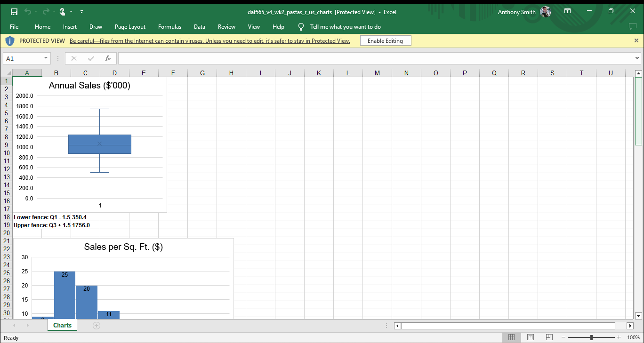
Task: Expand the Touch/Mouse mode dropdown arrow
Action: (71, 12)
